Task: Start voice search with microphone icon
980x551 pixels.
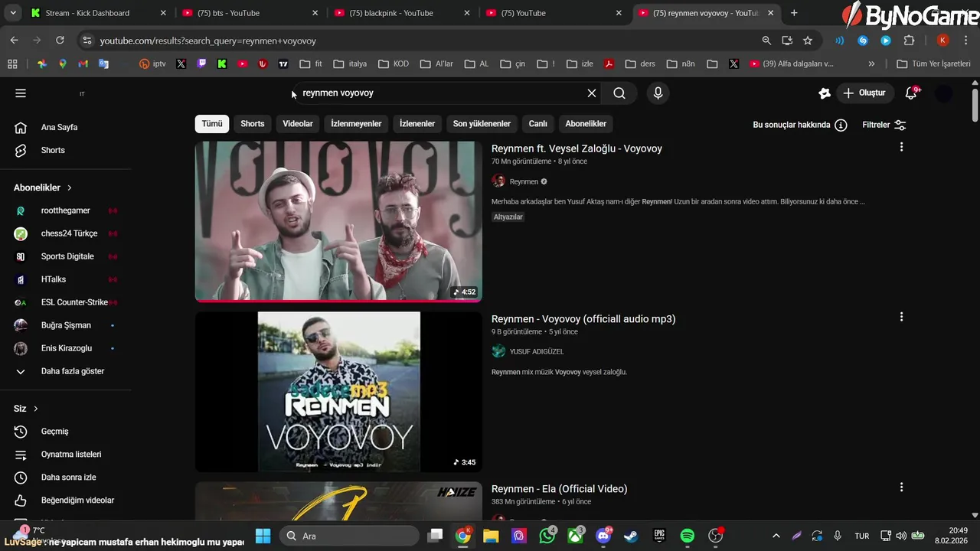Action: click(658, 93)
